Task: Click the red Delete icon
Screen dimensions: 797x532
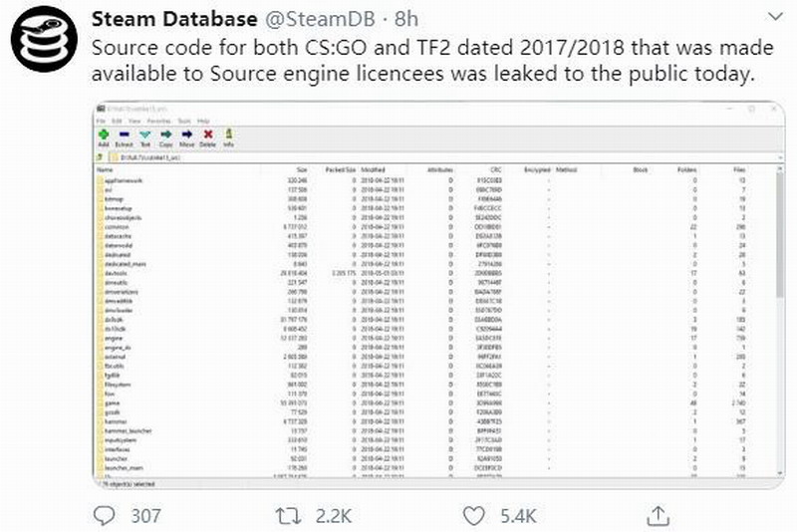Action: 207,134
